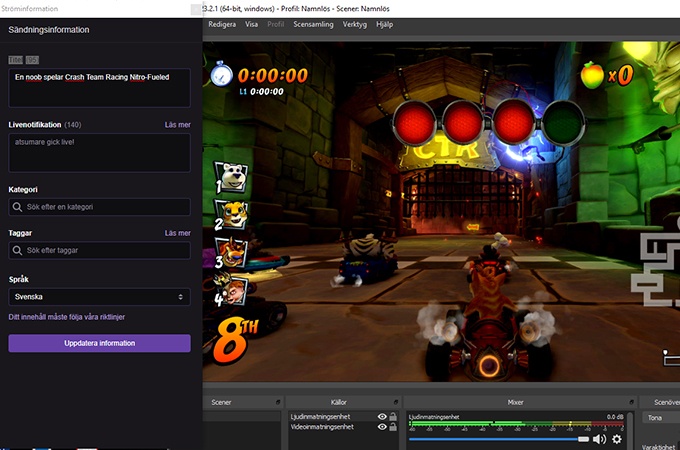Click the Kategori search field
Image resolution: width=680 pixels, height=450 pixels.
pos(99,207)
